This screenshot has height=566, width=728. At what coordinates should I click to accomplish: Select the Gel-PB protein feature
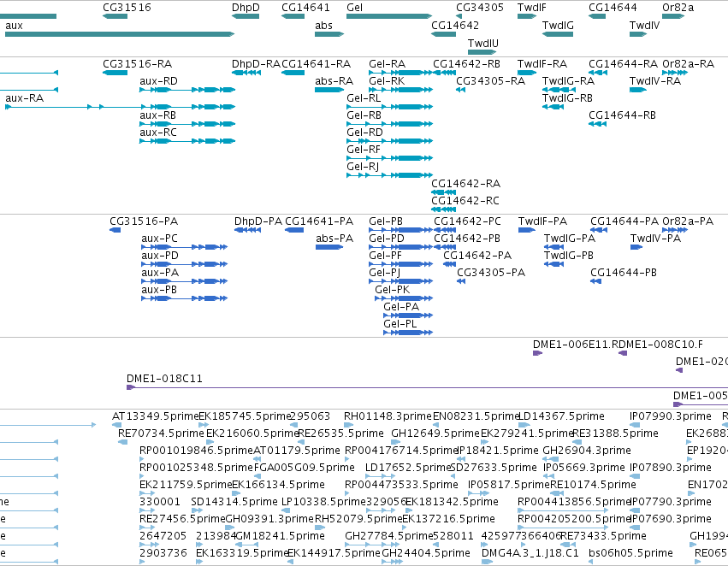pos(400,230)
